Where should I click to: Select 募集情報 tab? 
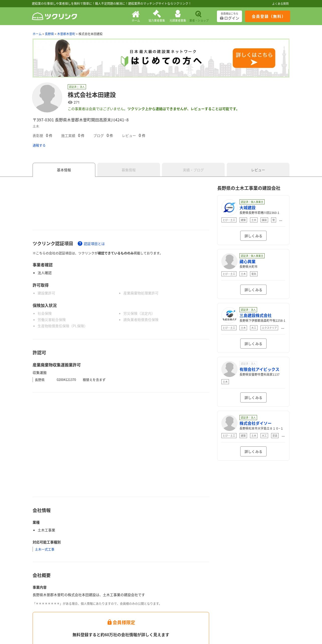click(x=129, y=170)
